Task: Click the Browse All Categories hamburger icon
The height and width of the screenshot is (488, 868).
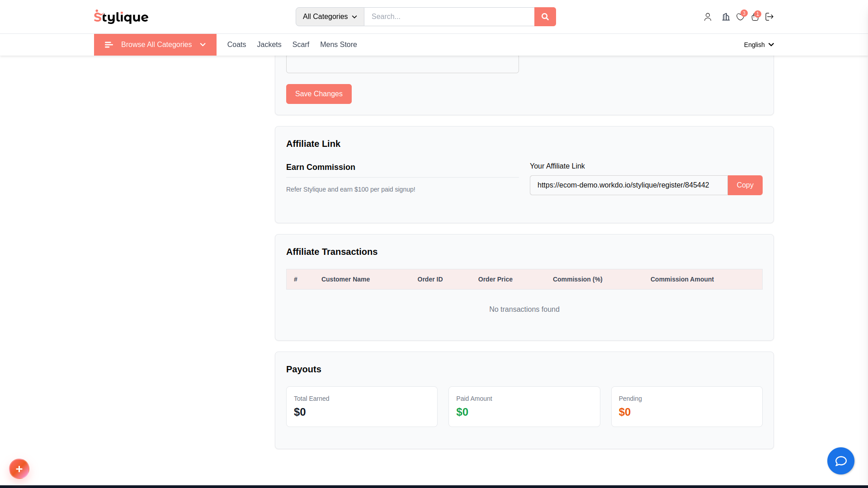Action: (x=108, y=45)
